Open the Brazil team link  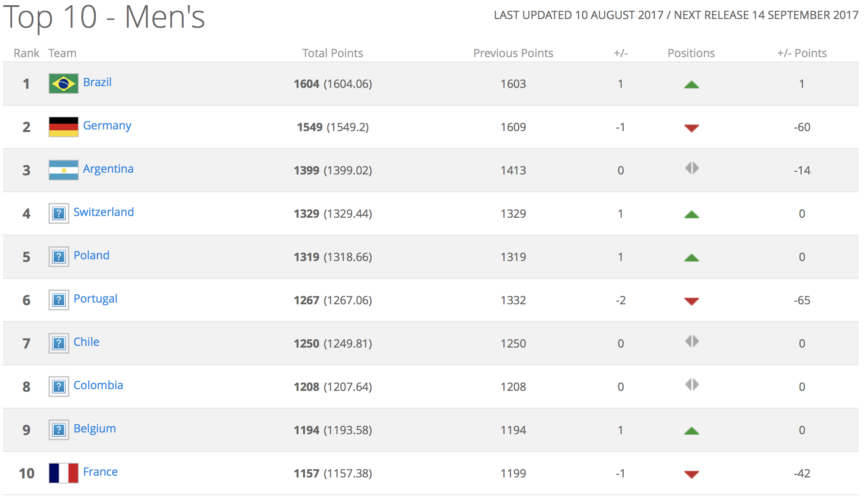97,82
